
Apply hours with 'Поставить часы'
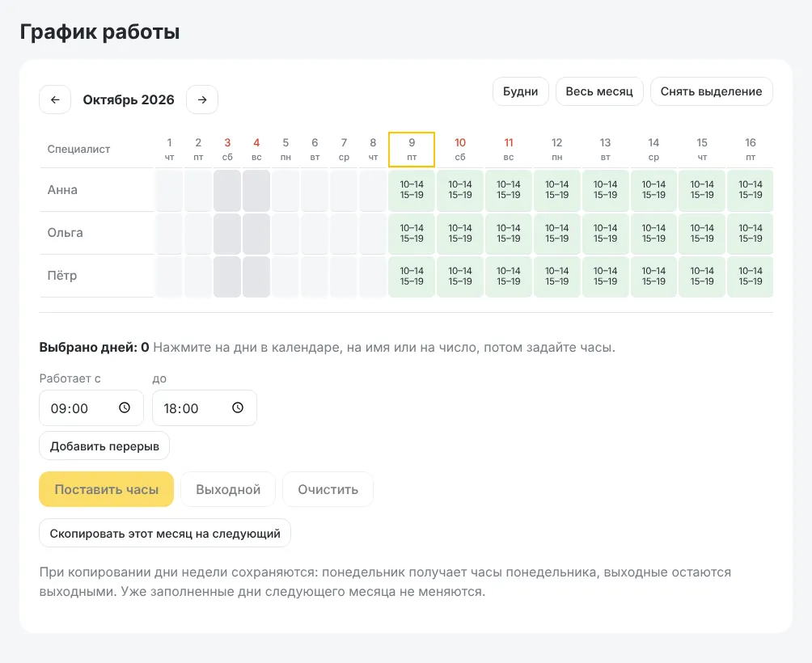point(106,489)
